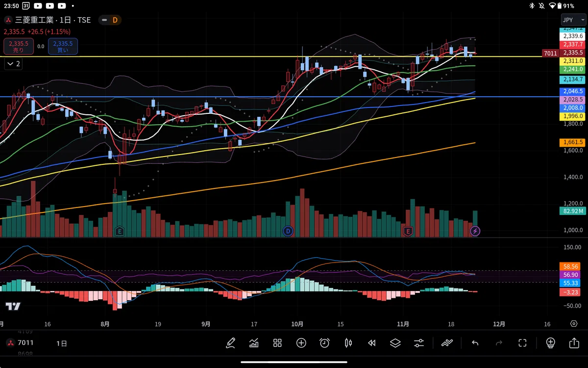Toggle the delayed-data D session pill
Image resolution: width=588 pixels, height=368 pixels.
point(110,20)
